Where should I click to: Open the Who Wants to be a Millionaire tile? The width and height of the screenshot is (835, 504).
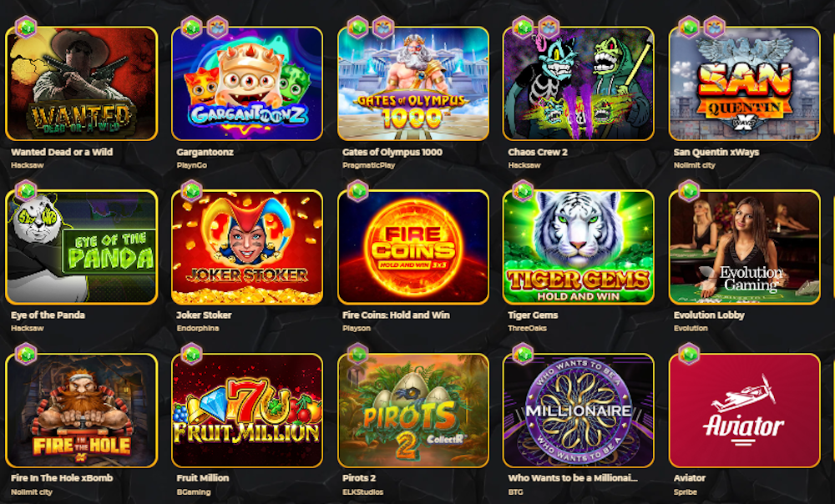(579, 411)
